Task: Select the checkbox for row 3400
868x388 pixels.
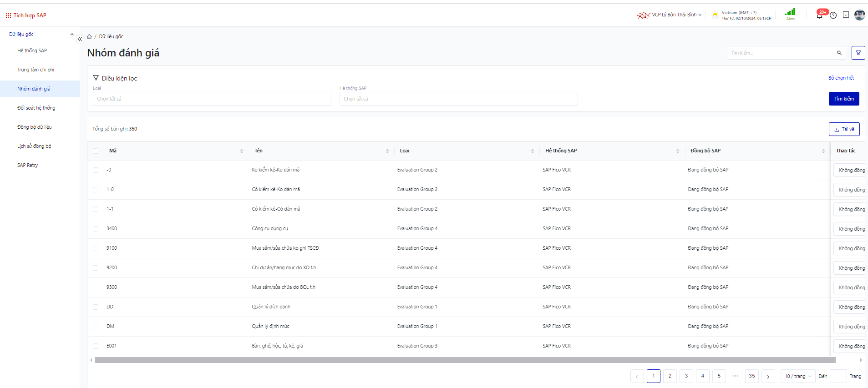Action: click(x=96, y=229)
